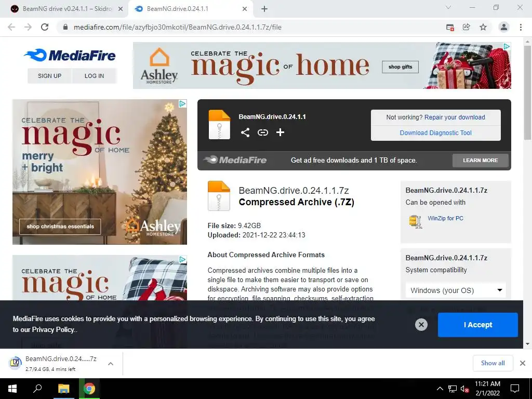Click the I Accept cookie button

click(478, 325)
